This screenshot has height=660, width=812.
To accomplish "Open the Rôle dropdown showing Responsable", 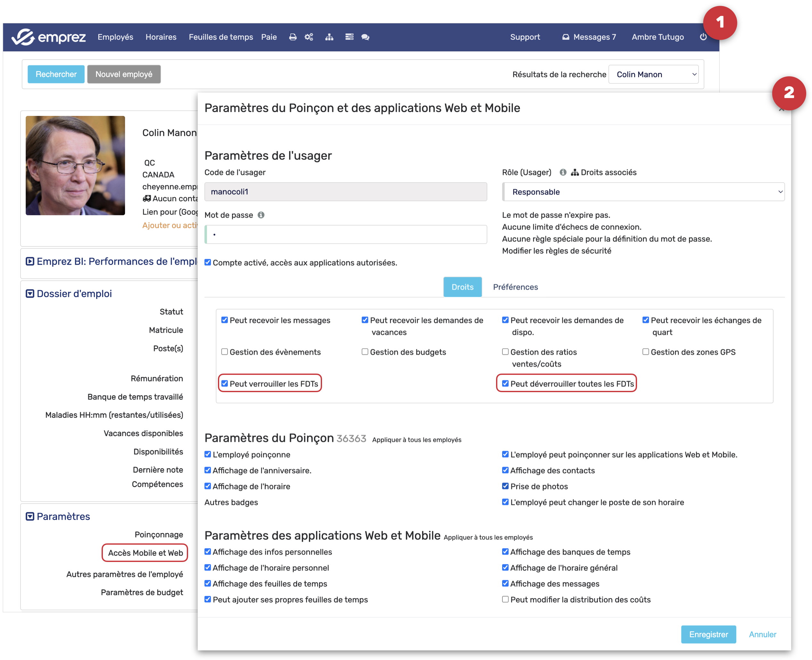I will point(643,192).
